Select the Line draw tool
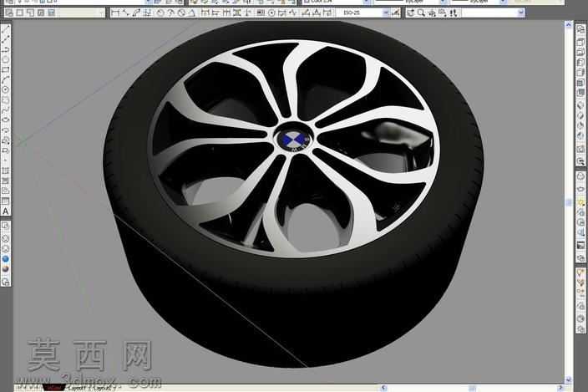 point(6,29)
